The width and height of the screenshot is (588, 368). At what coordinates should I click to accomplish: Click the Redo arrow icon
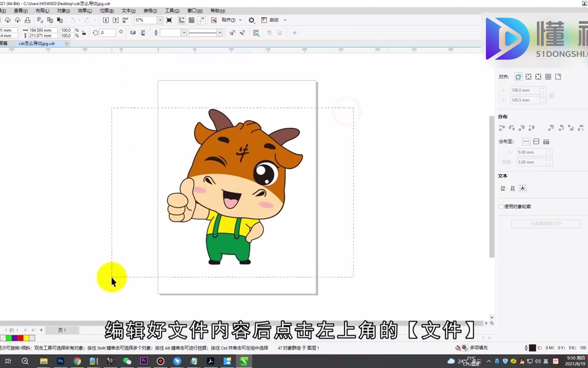pyautogui.click(x=87, y=20)
